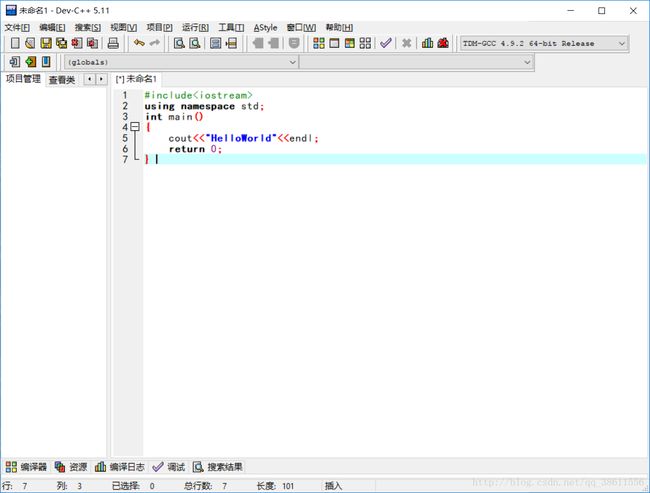
Task: Click the Close file toolbar icon
Action: 77,43
